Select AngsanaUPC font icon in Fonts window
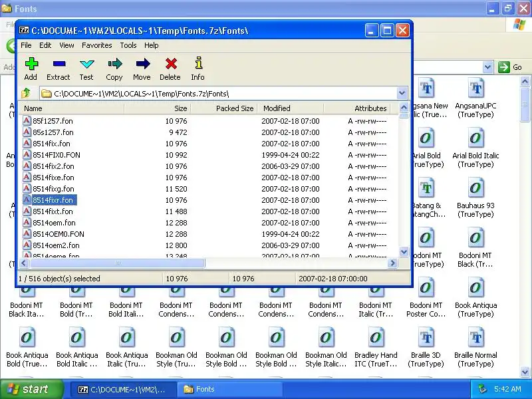 pyautogui.click(x=475, y=88)
